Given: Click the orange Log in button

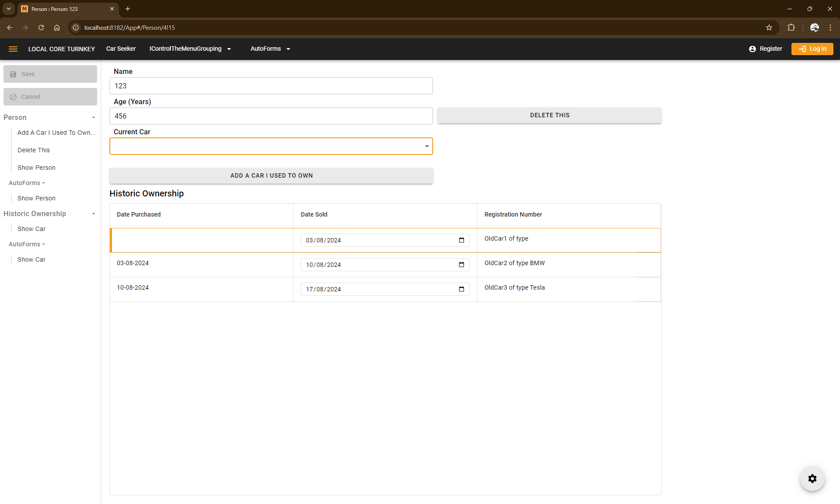Looking at the screenshot, I should (x=812, y=49).
